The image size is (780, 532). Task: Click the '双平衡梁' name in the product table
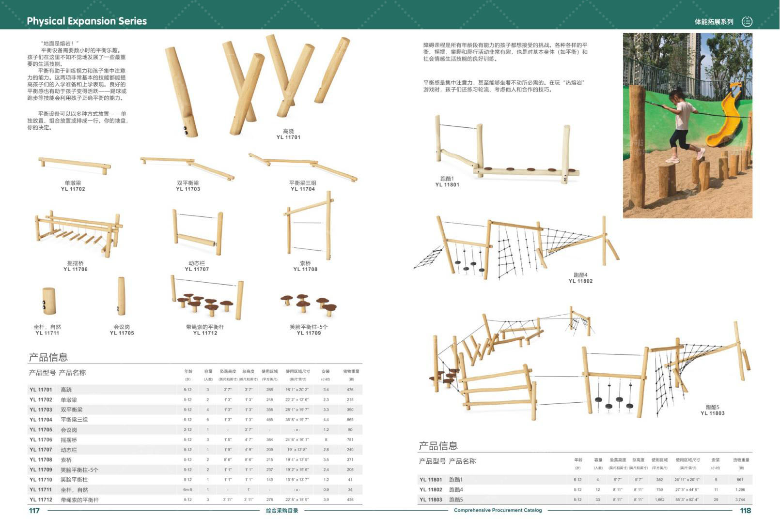pyautogui.click(x=72, y=410)
